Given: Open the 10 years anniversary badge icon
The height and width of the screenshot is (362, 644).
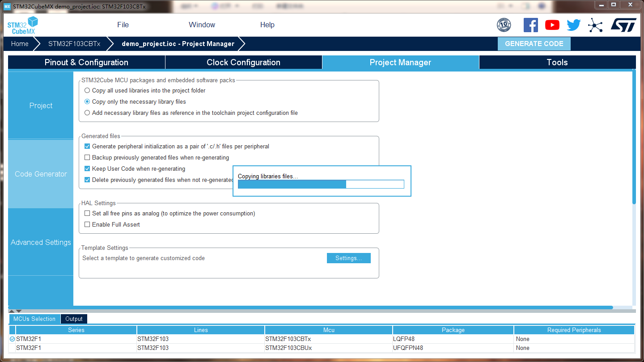Looking at the screenshot, I should (x=504, y=25).
